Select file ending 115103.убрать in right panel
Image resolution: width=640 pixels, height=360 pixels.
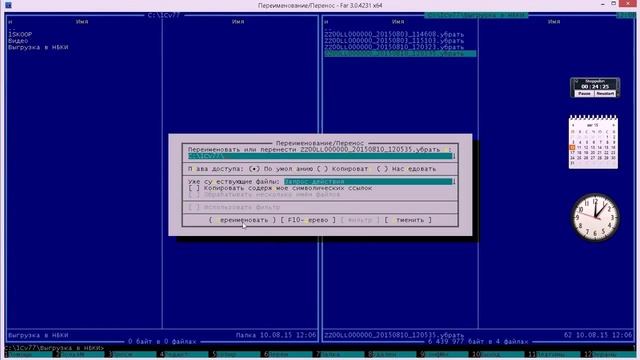(394, 41)
